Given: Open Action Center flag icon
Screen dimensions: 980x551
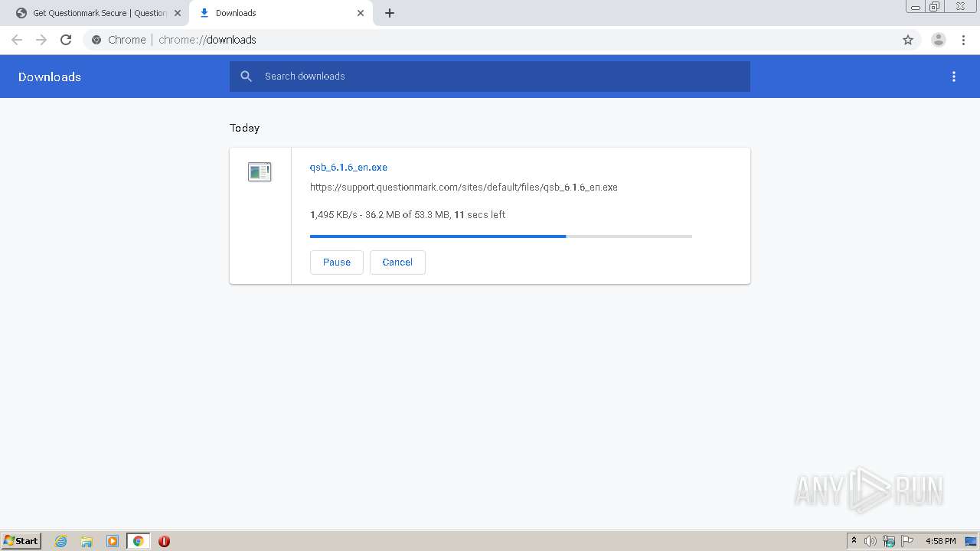Looking at the screenshot, I should (907, 541).
